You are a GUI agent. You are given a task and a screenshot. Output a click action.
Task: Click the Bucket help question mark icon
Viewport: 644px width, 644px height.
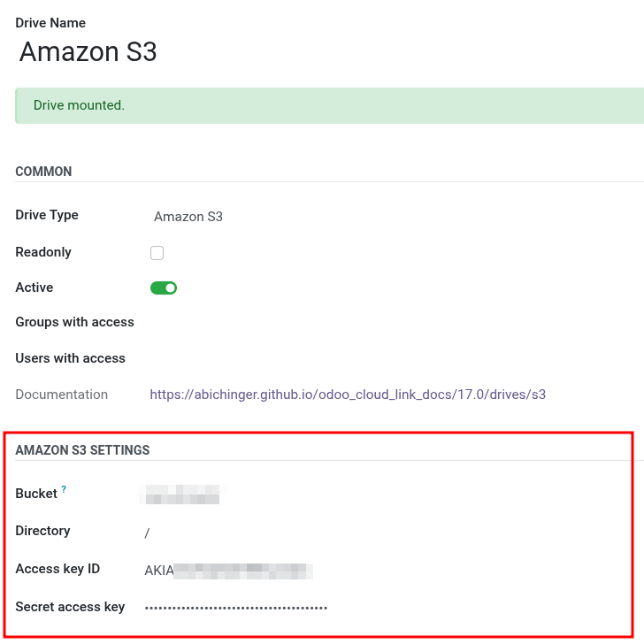coord(64,489)
